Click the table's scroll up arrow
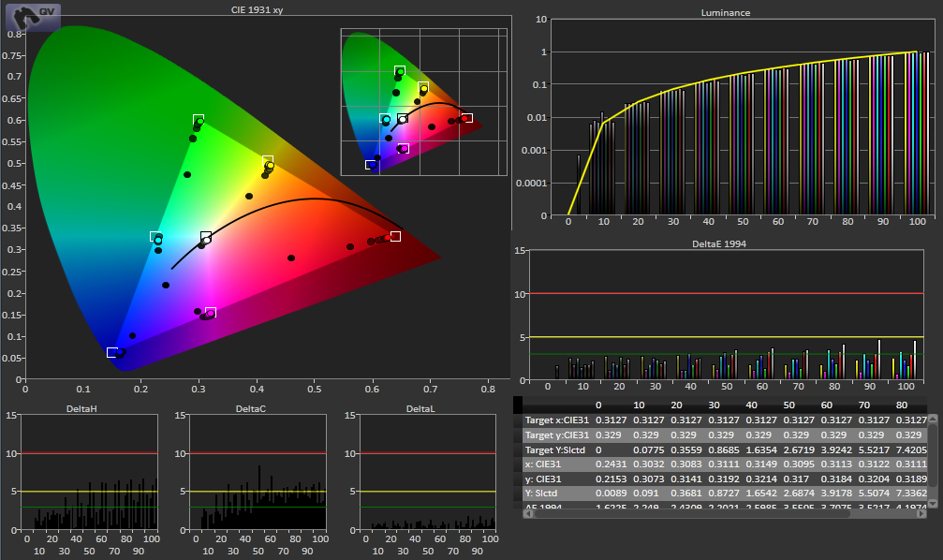 [933, 418]
